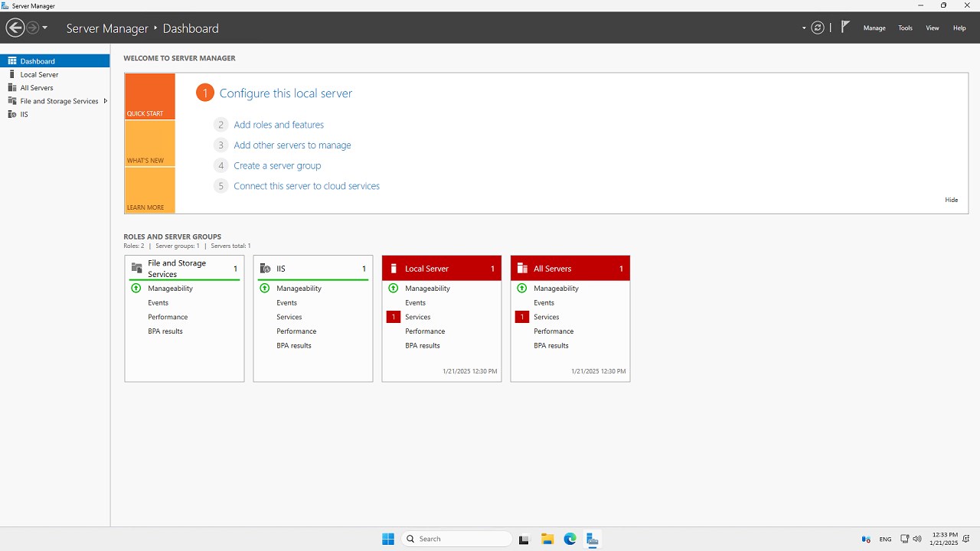The width and height of the screenshot is (980, 551).
Task: Click Add roles and features
Action: click(x=279, y=125)
